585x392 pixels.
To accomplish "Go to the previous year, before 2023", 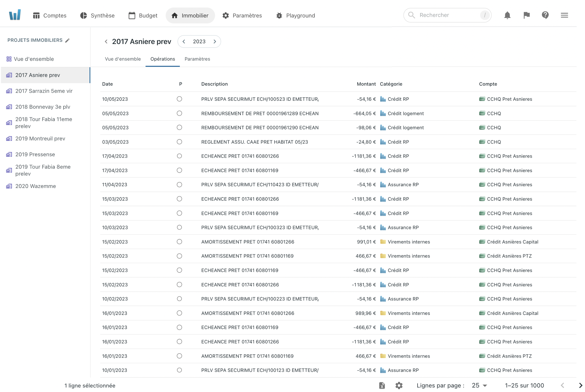I will [x=184, y=42].
